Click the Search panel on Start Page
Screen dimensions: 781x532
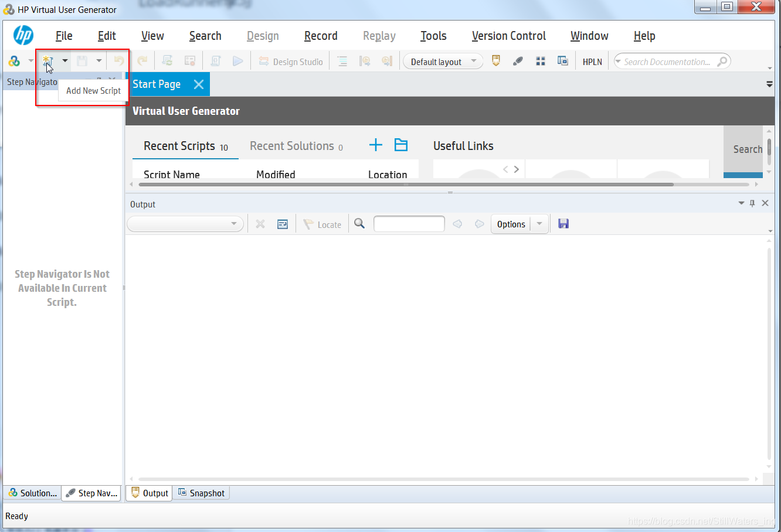(743, 149)
